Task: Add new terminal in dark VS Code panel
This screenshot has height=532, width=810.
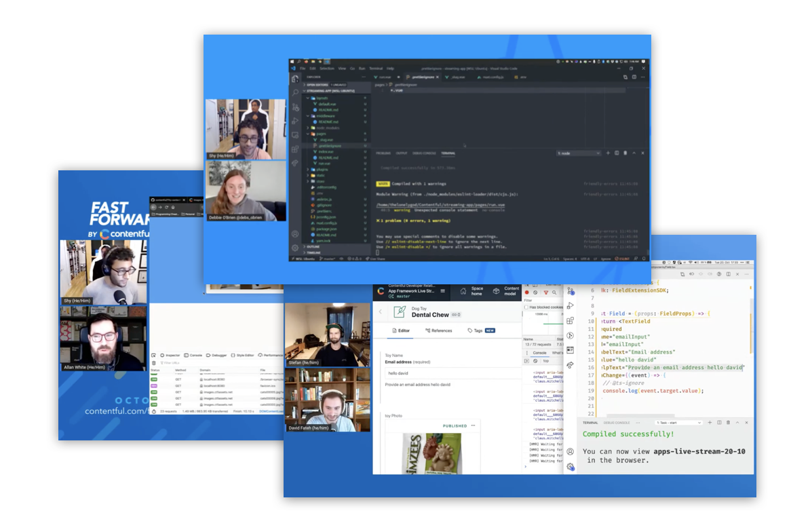Action: (x=608, y=153)
